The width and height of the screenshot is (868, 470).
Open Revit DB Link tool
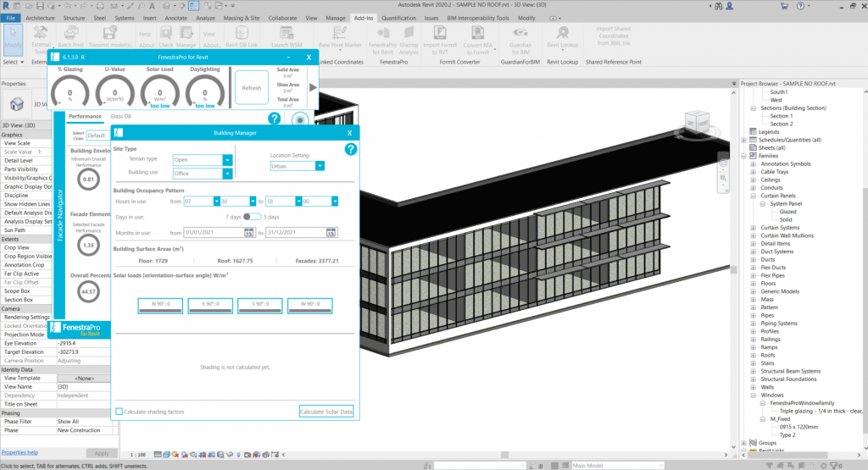pyautogui.click(x=242, y=36)
